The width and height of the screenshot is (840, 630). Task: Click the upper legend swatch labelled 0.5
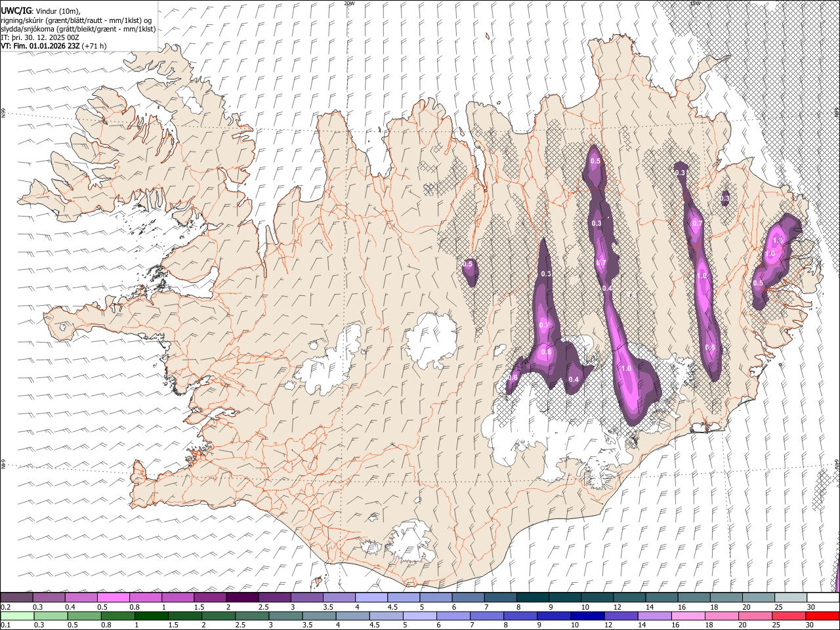pos(113,598)
